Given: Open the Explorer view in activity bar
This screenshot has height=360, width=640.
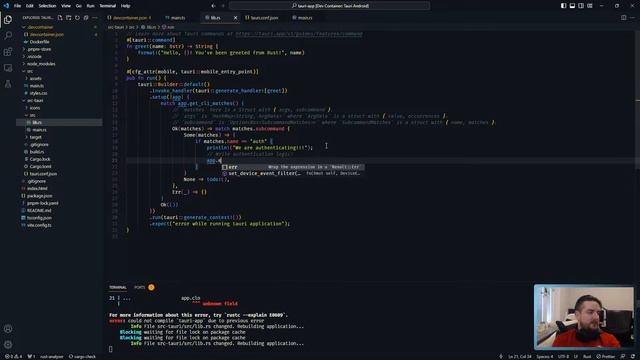Looking at the screenshot, I should click(8, 20).
